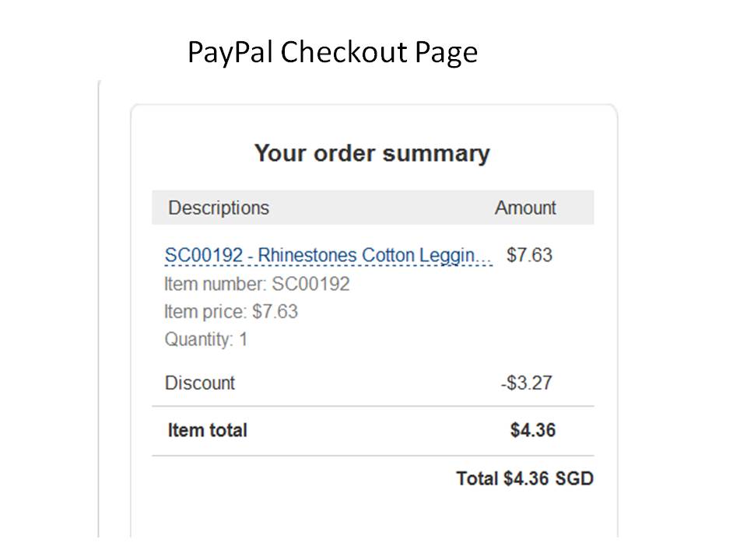Click the "Amount" column header
Image resolution: width=747 pixels, height=560 pixels.
525,208
